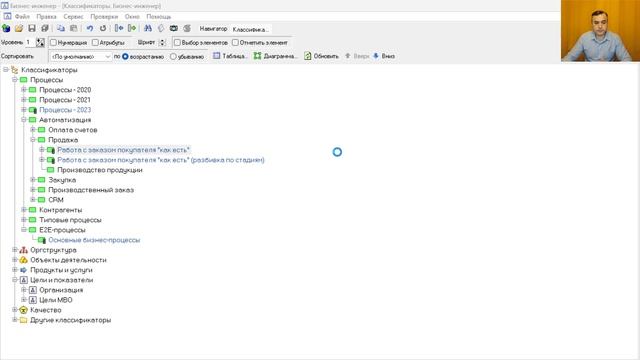Click the green right-arrow navigation icon

[x=132, y=29]
